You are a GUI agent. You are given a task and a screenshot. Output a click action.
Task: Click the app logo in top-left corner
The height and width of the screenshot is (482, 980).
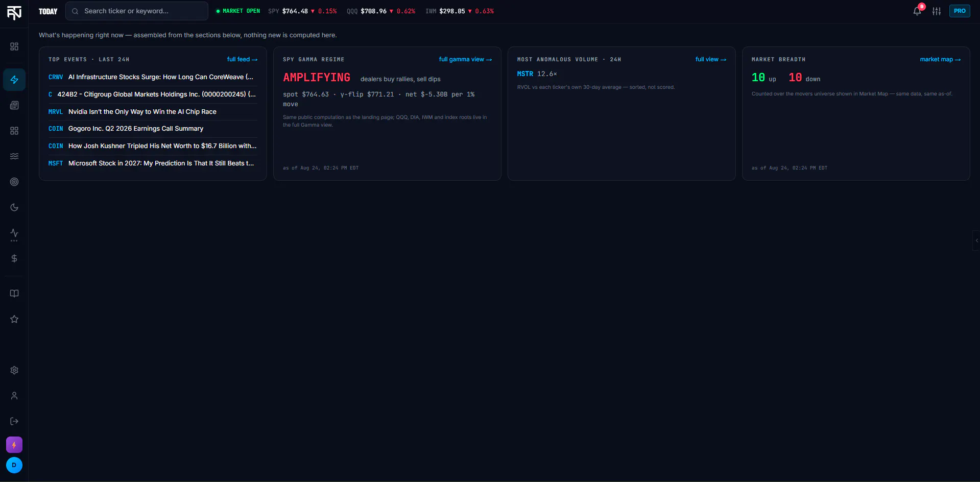click(14, 12)
